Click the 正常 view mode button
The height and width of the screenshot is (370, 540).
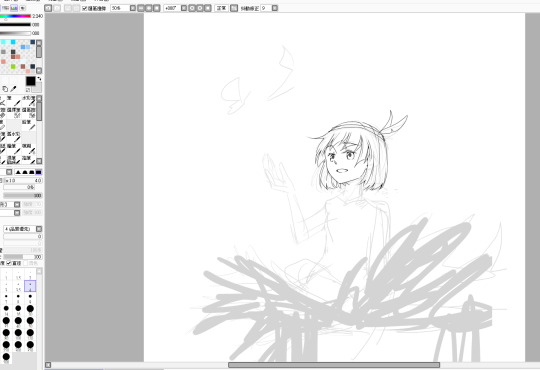tap(221, 8)
